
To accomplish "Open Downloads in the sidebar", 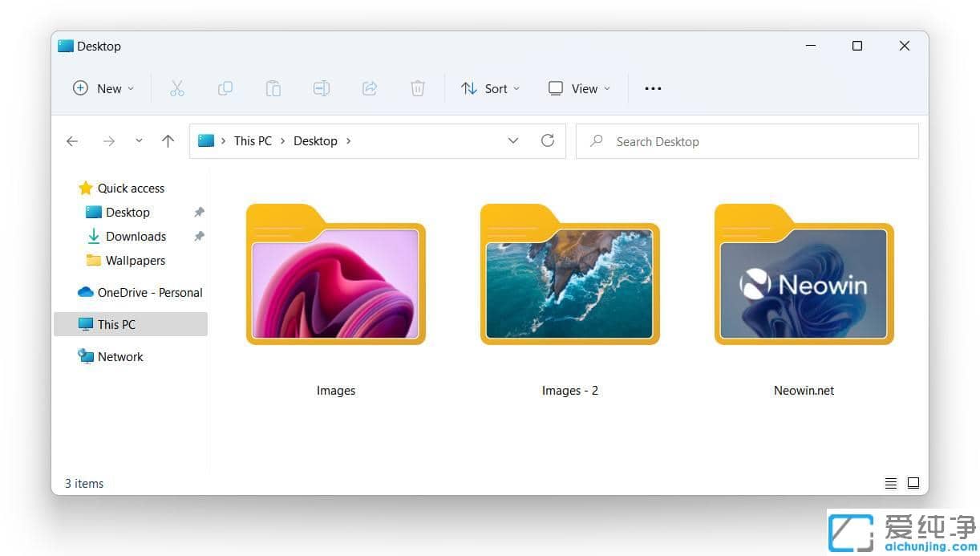I will (x=126, y=236).
